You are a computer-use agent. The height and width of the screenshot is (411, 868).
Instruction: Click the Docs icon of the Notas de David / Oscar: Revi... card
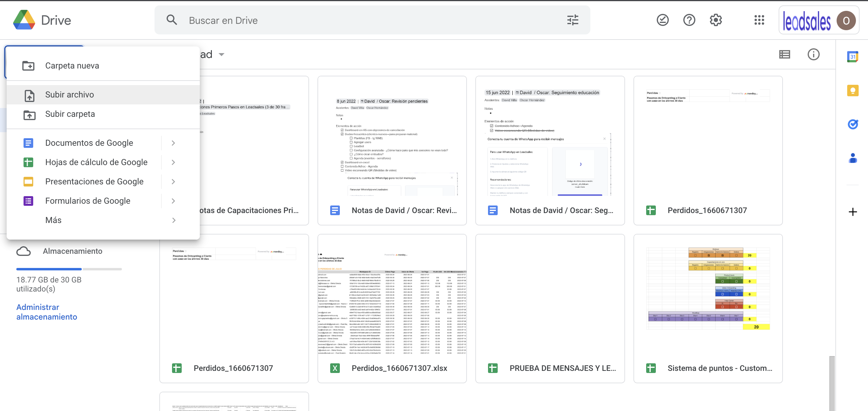(335, 210)
